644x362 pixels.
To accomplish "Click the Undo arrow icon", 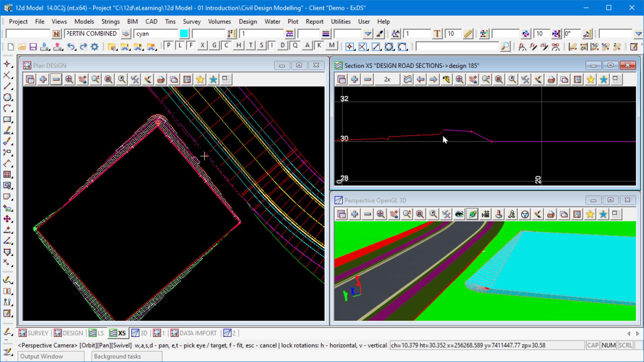I will tap(71, 47).
